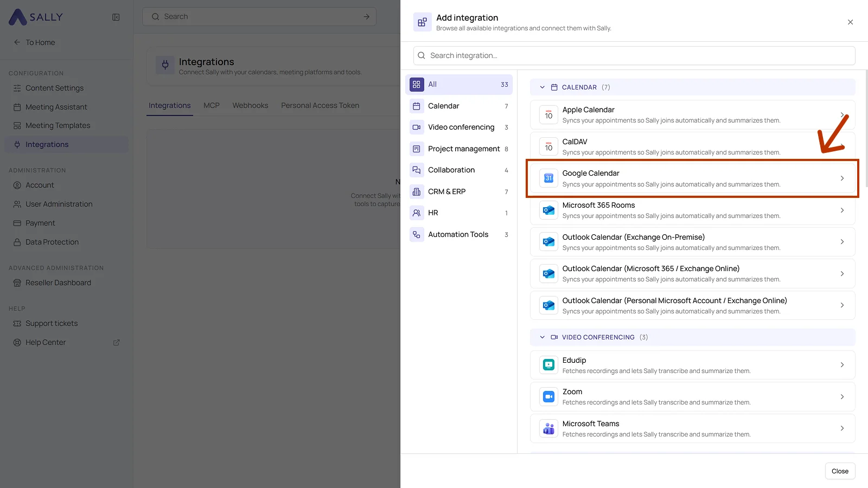The image size is (868, 488).
Task: Click the HR person icon
Action: (417, 213)
